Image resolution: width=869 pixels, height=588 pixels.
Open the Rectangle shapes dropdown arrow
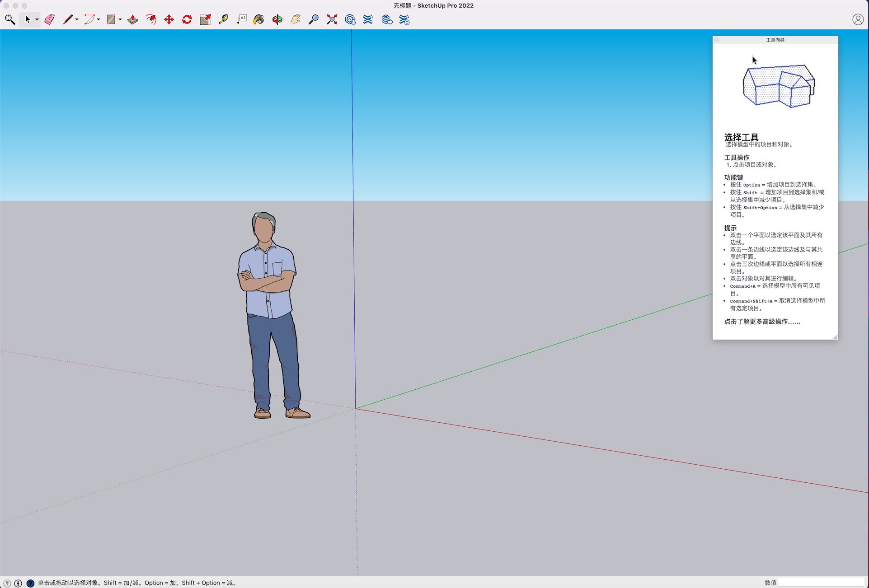120,19
